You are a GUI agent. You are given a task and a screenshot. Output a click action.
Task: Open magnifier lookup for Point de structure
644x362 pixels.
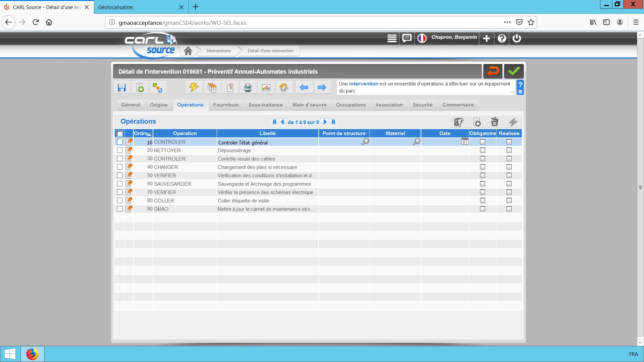click(365, 142)
